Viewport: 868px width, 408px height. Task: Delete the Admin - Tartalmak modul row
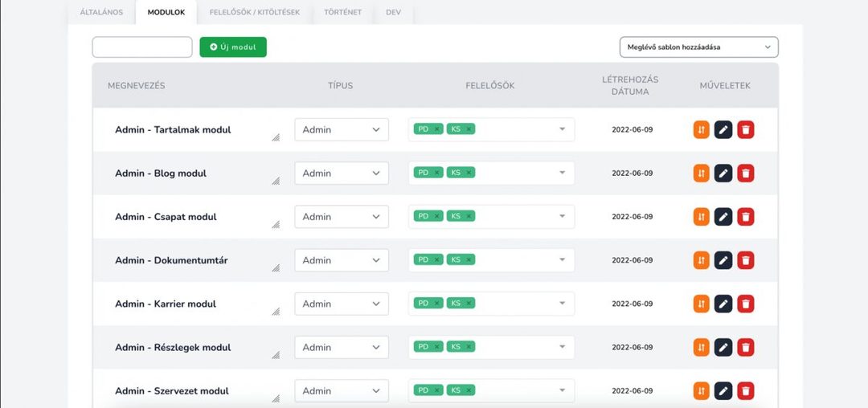coord(746,130)
